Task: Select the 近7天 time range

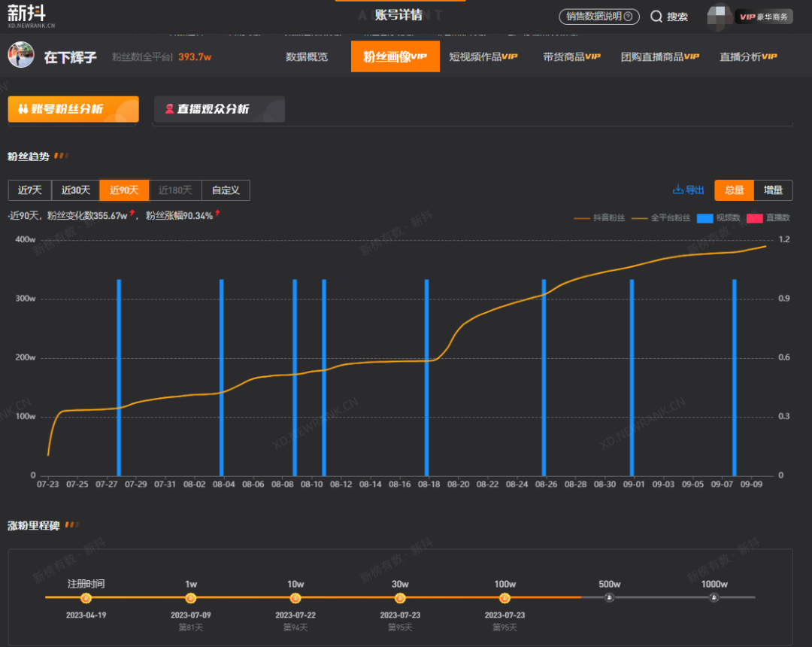Action: click(30, 190)
